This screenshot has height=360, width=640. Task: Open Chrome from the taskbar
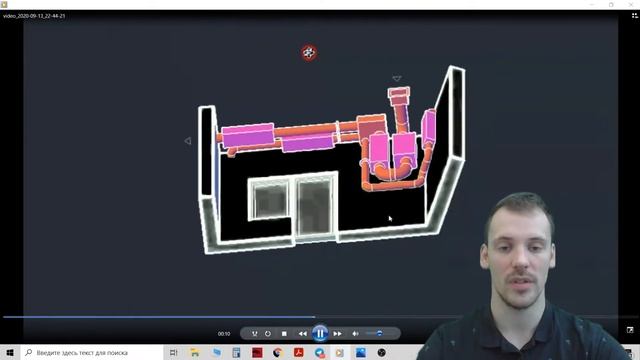click(x=278, y=352)
